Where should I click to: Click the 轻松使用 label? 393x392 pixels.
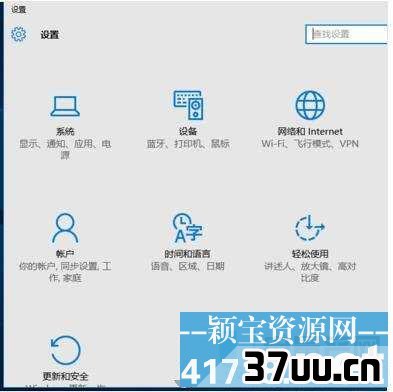(x=310, y=254)
